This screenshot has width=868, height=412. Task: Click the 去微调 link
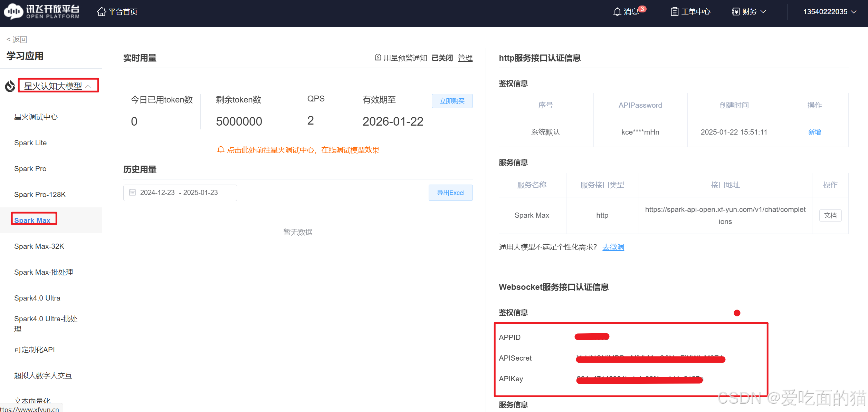coord(613,247)
